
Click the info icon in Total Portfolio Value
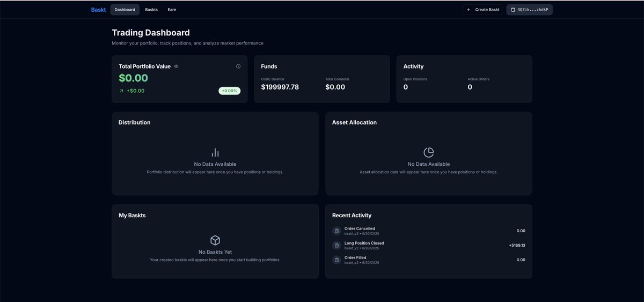[238, 67]
